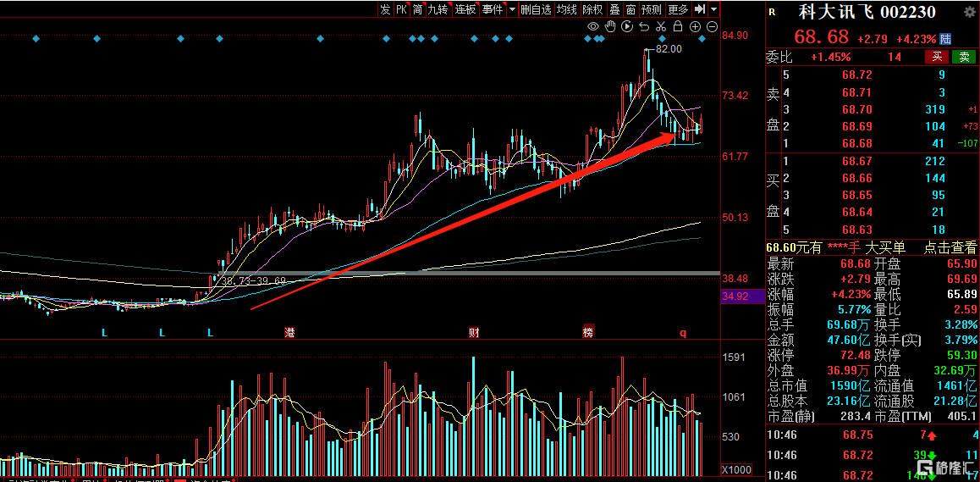
Task: Zoom in with the plus circle icon
Action: click(695, 26)
